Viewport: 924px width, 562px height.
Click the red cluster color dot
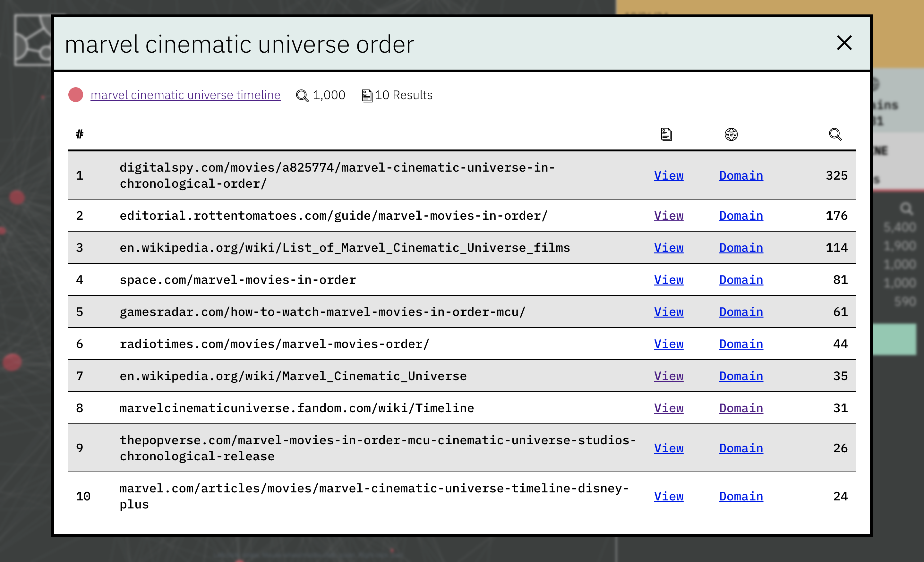pos(76,95)
